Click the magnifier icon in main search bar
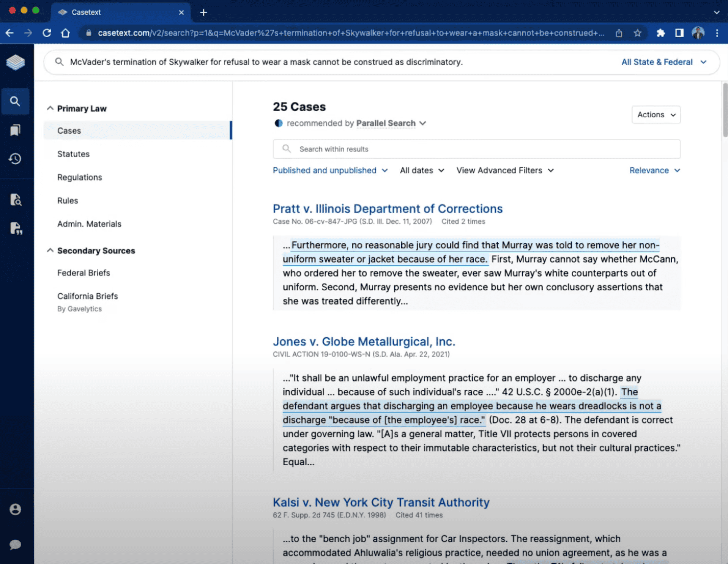The height and width of the screenshot is (564, 728). [x=59, y=62]
